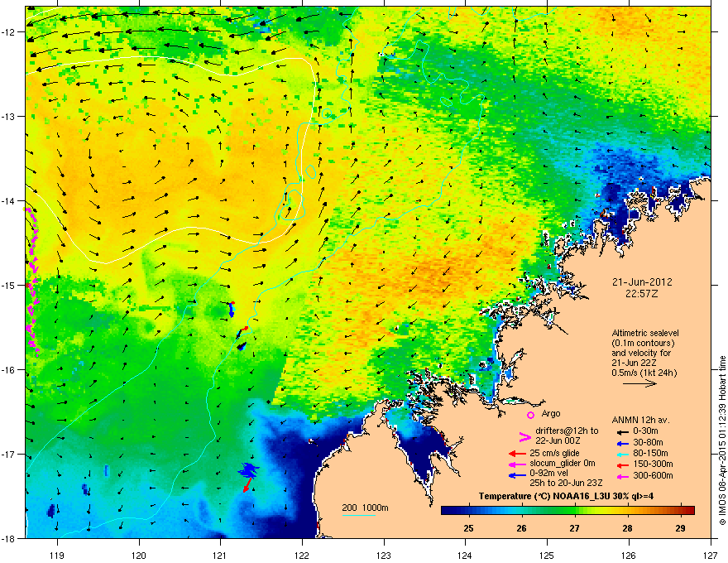Click the black 0-30m ANMN legend arrow
Viewport: 728px width, 563px height.
pos(622,431)
